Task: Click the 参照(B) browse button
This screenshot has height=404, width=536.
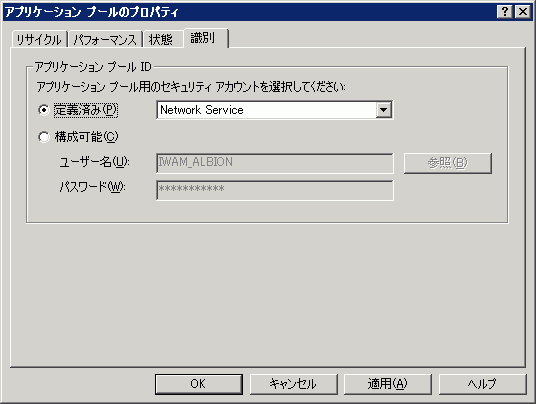Action: 448,163
